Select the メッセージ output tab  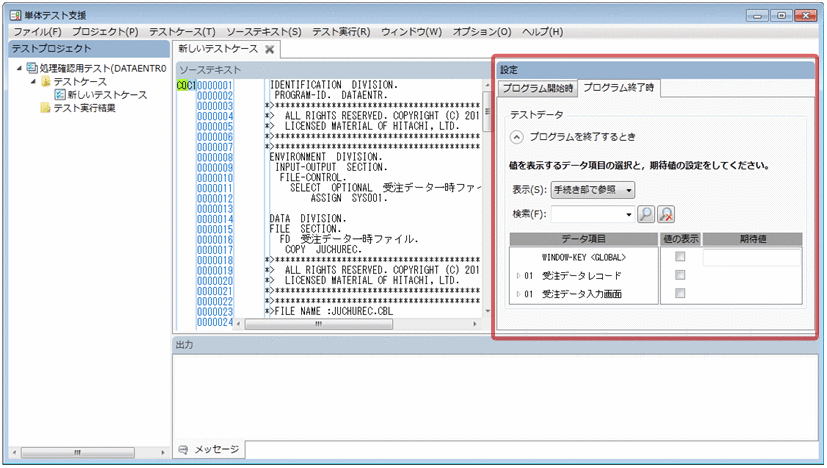pyautogui.click(x=209, y=450)
